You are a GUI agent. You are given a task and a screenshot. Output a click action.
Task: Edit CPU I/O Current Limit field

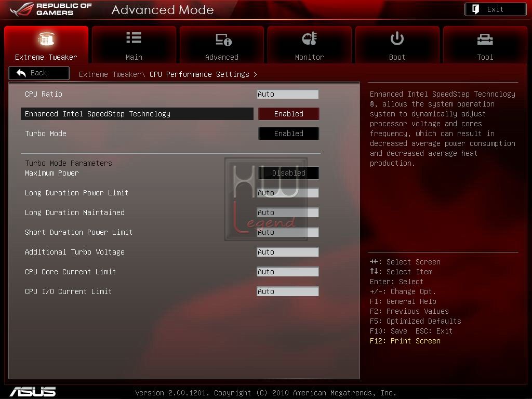click(x=288, y=291)
